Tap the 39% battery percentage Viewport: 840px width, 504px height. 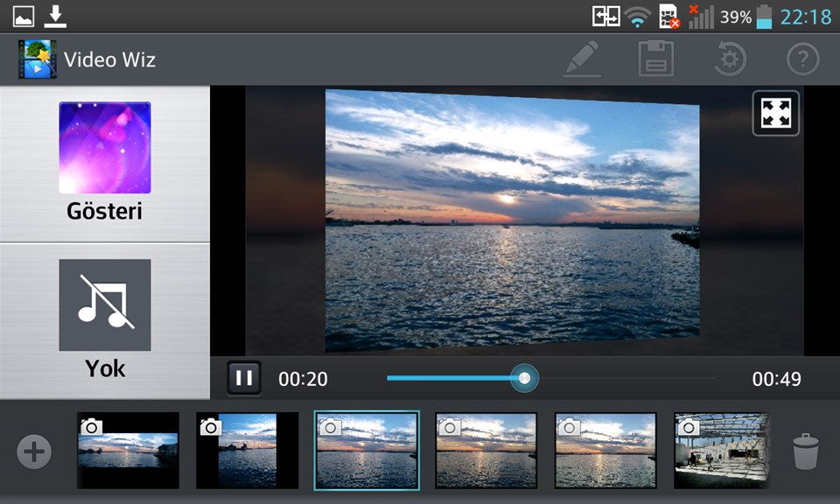(736, 17)
